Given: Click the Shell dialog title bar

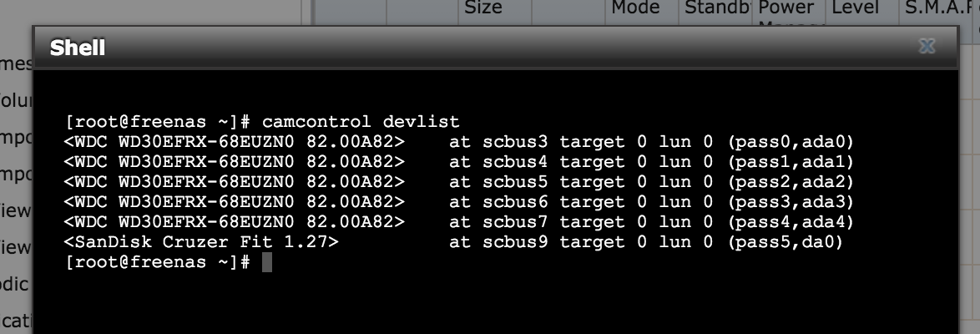Looking at the screenshot, I should coord(495,48).
